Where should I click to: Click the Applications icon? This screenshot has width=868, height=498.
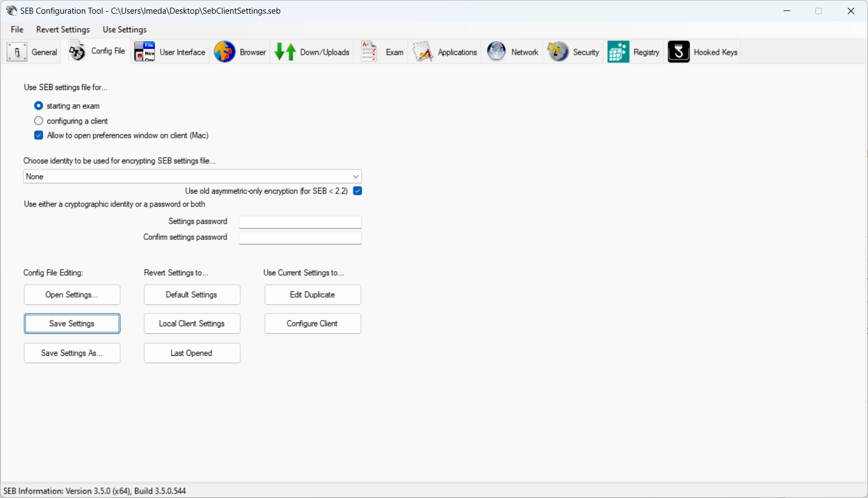[x=422, y=52]
